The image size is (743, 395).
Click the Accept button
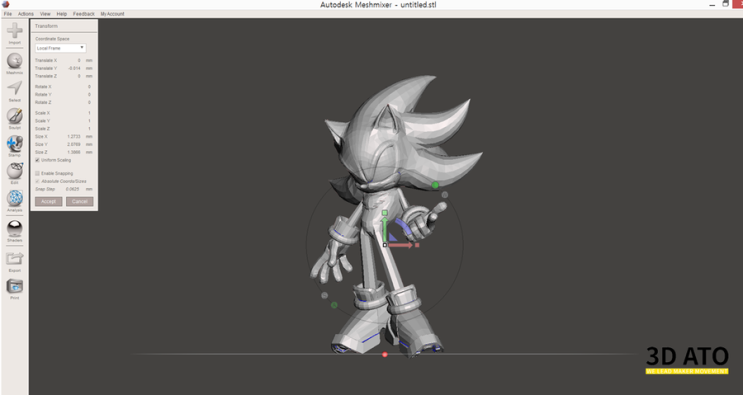(48, 201)
